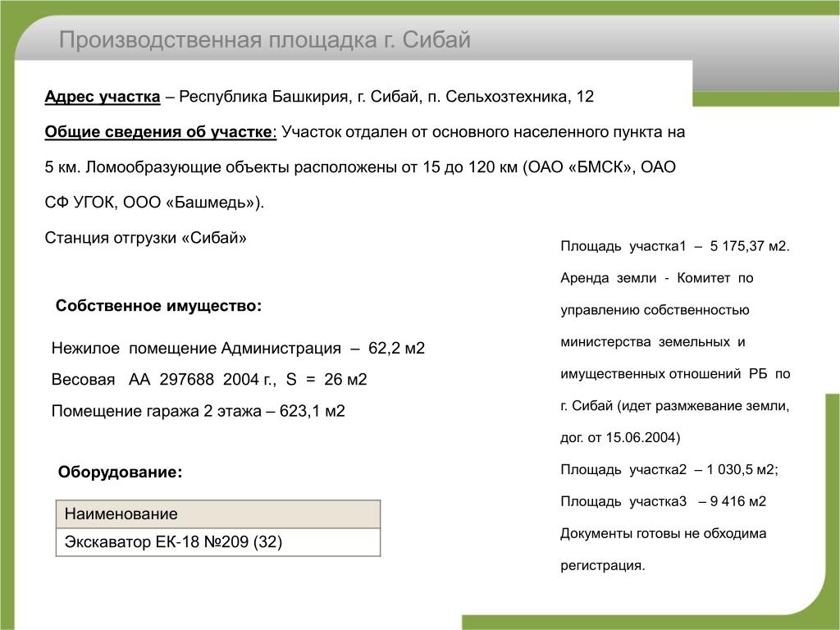Image resolution: width=840 pixels, height=630 pixels.
Task: Click the text 'Площадь участка2 – 1 030,5 м2;'
Action: (x=669, y=470)
